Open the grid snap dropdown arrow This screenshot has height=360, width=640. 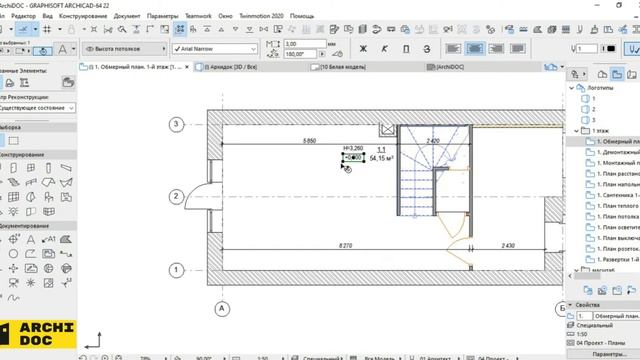(60, 29)
